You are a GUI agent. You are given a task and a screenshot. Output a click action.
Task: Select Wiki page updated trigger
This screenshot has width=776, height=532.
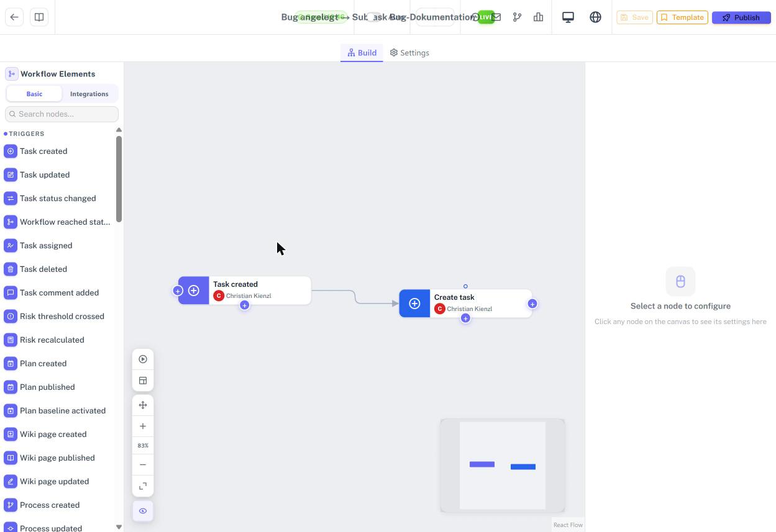(57, 482)
